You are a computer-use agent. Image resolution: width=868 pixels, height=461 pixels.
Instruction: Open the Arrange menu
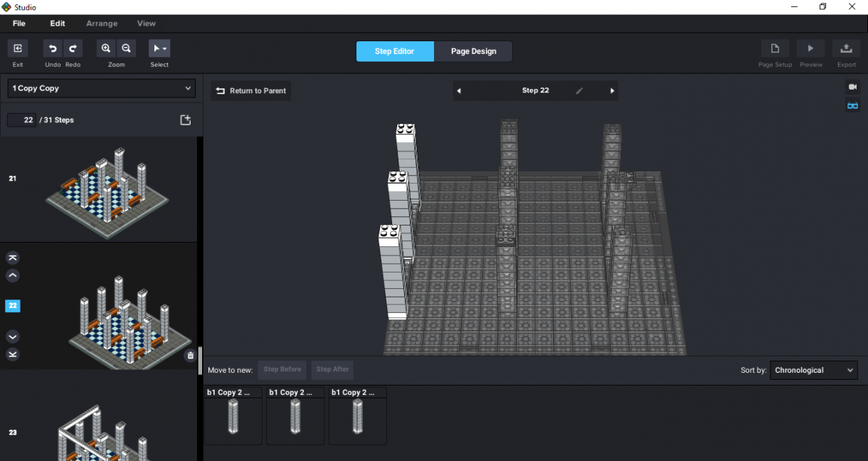[102, 23]
